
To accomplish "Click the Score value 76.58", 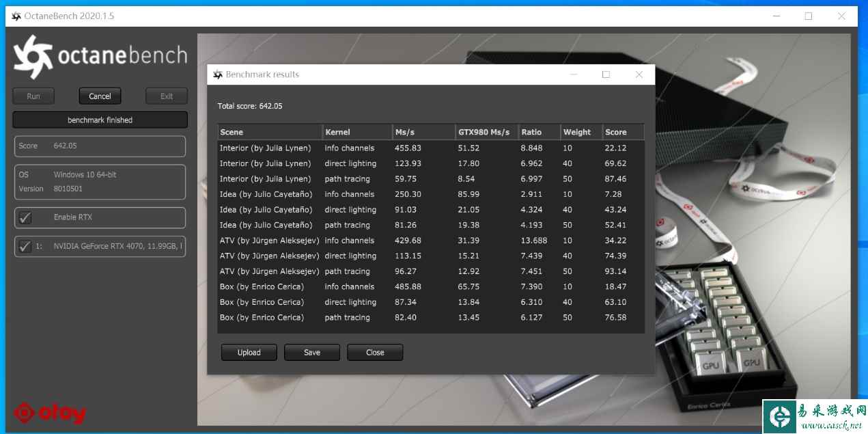I will coord(616,317).
